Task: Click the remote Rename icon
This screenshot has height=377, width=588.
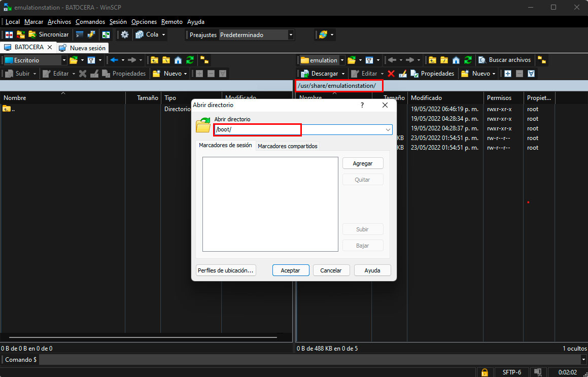Action: pyautogui.click(x=403, y=74)
